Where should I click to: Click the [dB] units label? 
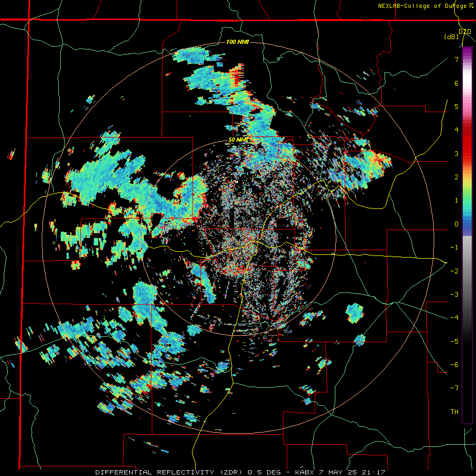point(451,37)
